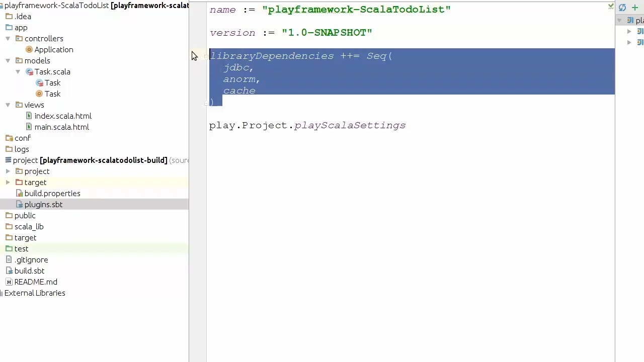Viewport: 644px width, 362px height.
Task: Select the bottom-level target folder
Action: (25, 238)
